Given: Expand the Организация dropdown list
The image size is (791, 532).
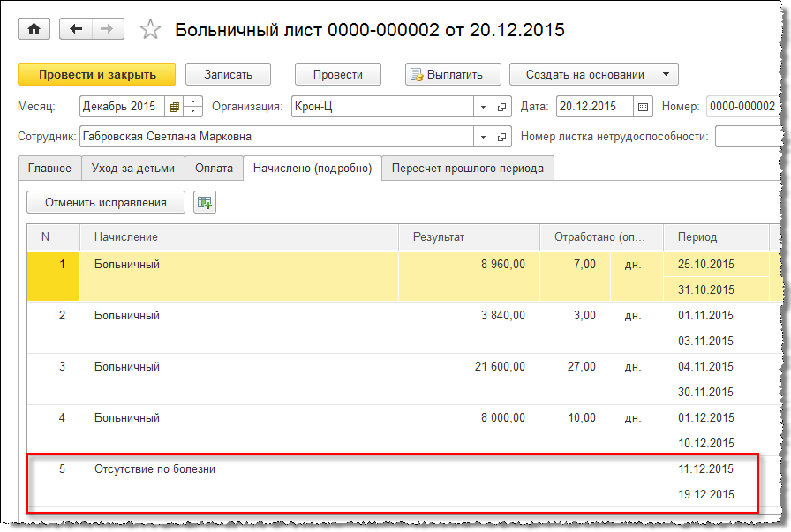Looking at the screenshot, I should pos(483,107).
